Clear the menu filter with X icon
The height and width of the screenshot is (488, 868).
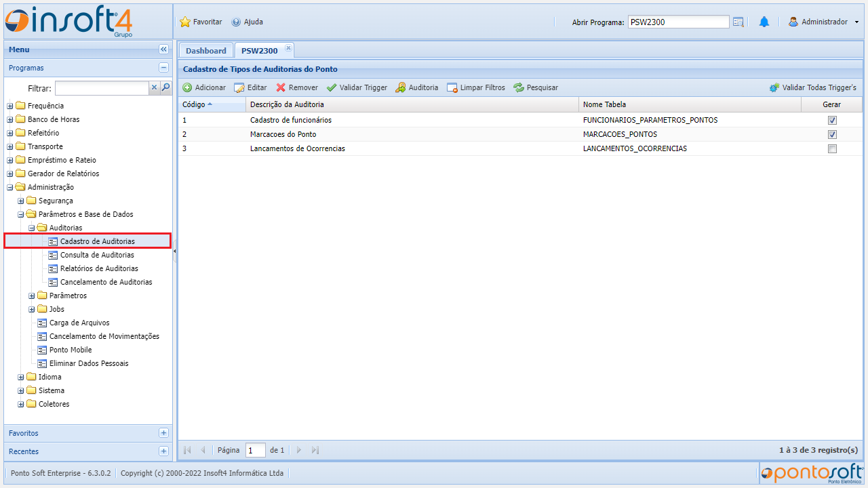click(x=154, y=87)
